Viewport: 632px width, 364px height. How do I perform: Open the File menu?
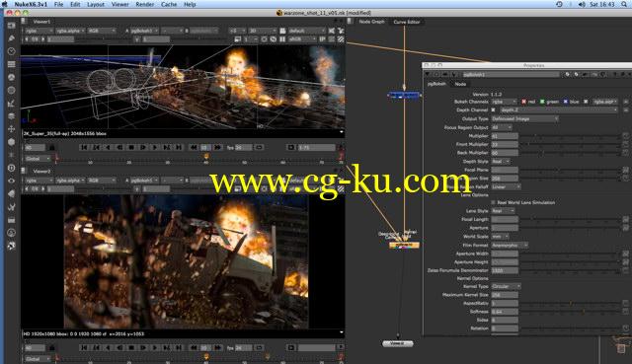[59, 4]
